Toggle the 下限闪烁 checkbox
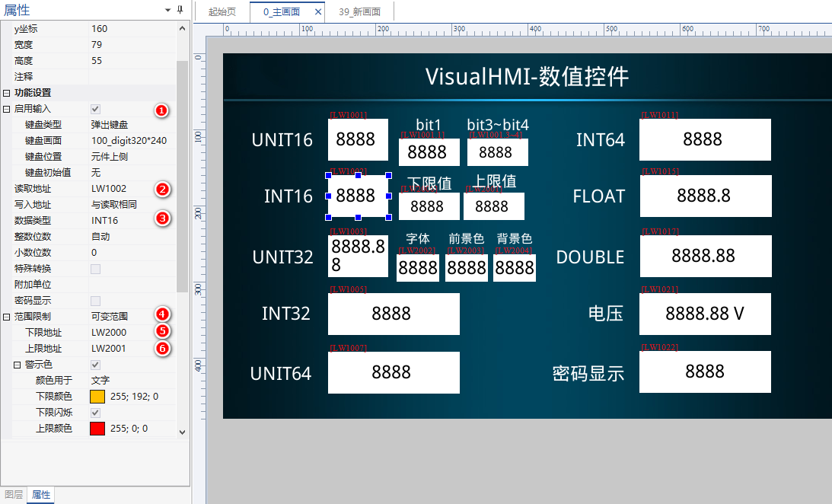832x504 pixels. pyautogui.click(x=95, y=413)
